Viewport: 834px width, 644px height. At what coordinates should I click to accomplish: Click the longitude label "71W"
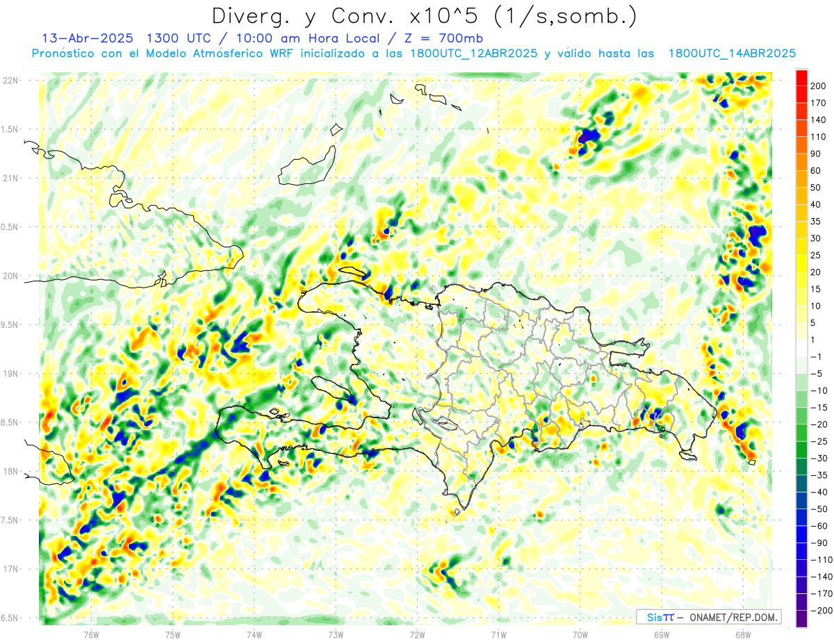click(498, 635)
